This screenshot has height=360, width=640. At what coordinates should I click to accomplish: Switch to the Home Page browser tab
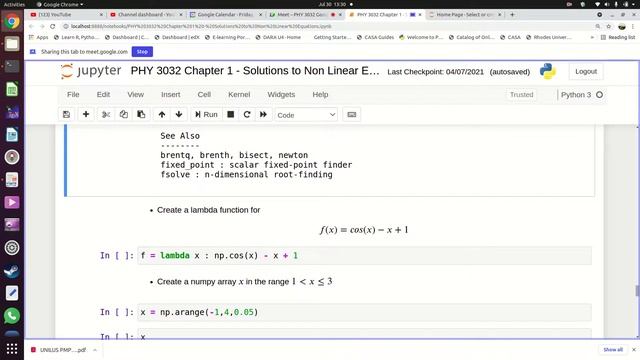[464, 15]
